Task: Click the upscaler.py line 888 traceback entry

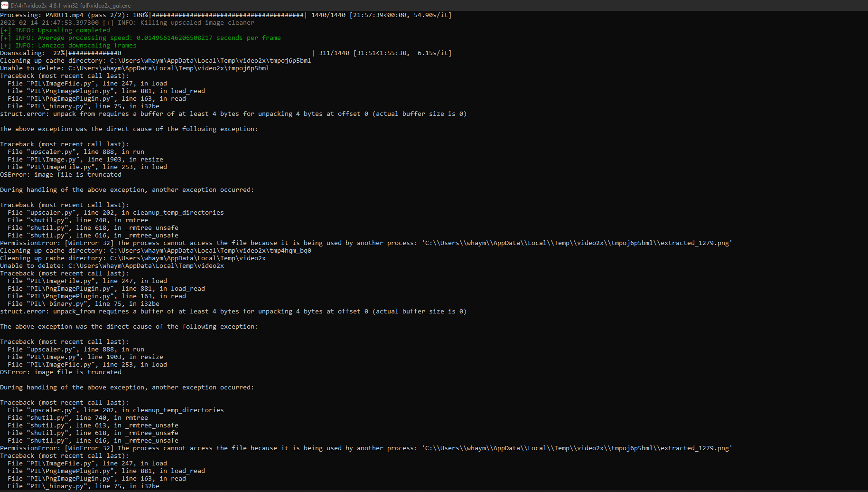Action: tap(76, 151)
